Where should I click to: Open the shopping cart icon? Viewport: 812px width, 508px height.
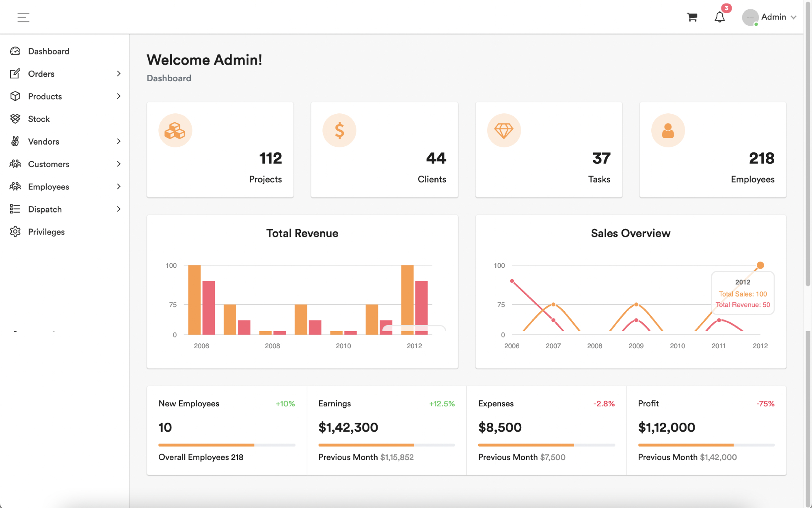click(x=692, y=17)
